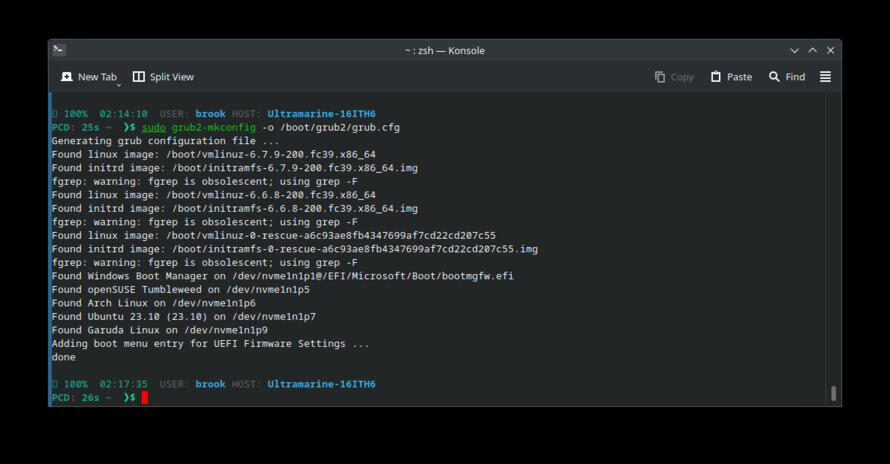The width and height of the screenshot is (890, 464).
Task: Click 'PCD: 26s' in the last prompt
Action: pyautogui.click(x=75, y=398)
